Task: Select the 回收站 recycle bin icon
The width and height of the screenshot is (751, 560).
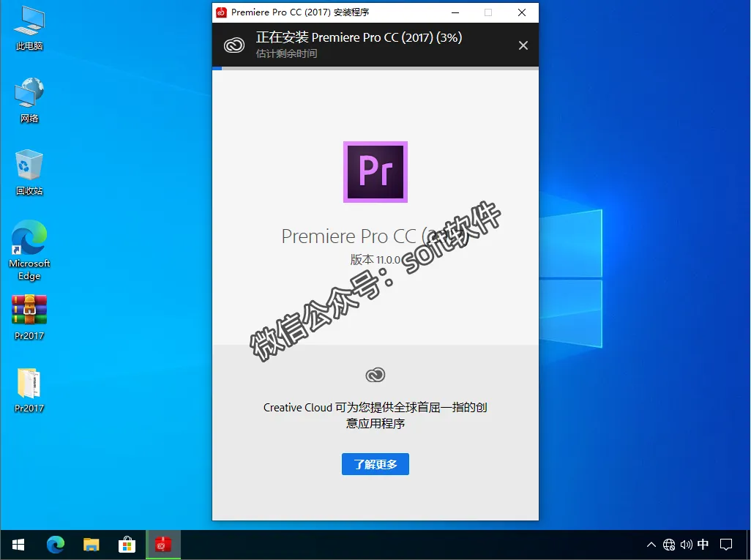Action: pyautogui.click(x=29, y=173)
